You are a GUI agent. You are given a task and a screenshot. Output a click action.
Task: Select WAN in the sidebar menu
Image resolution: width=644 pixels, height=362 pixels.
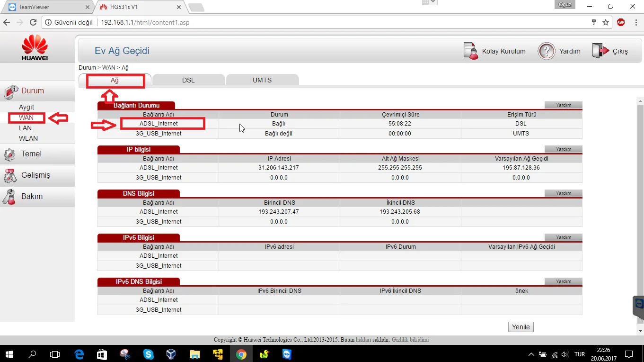coord(26,118)
